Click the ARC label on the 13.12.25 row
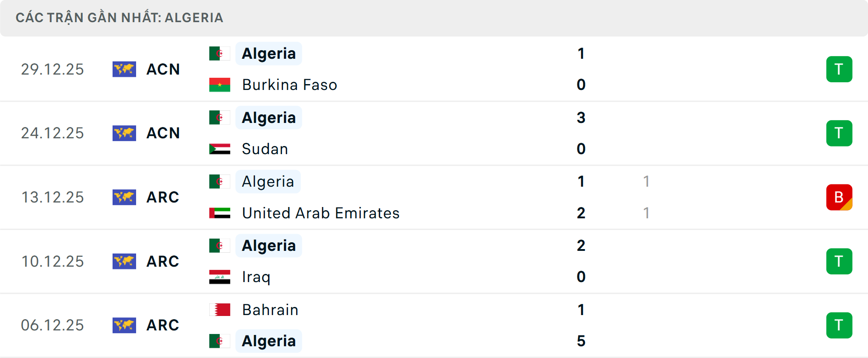 163,197
